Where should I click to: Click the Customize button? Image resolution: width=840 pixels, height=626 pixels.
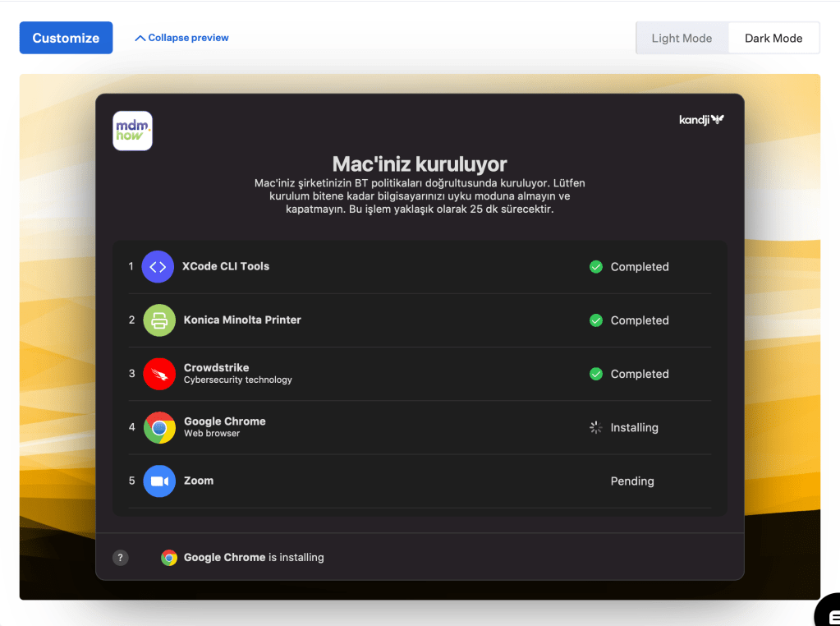pyautogui.click(x=66, y=38)
